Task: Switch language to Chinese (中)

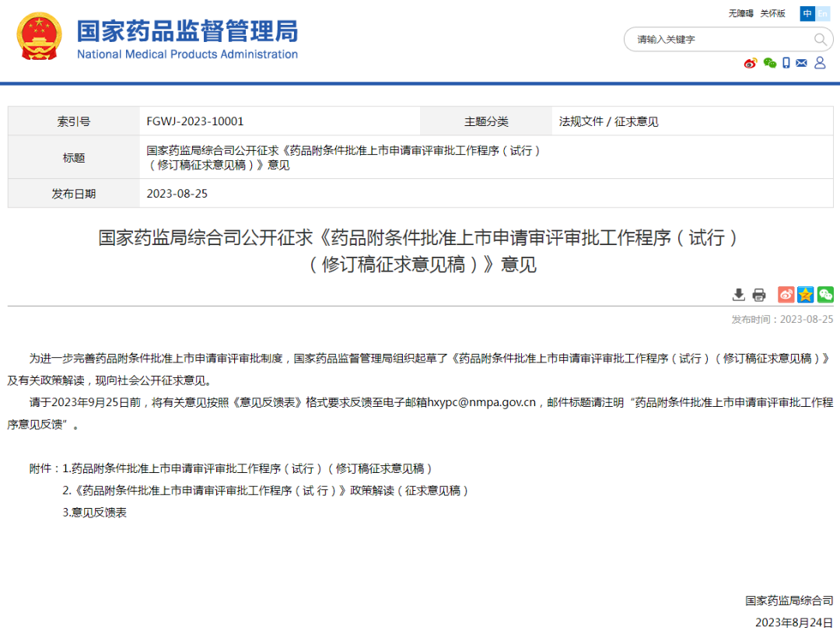Action: [807, 13]
